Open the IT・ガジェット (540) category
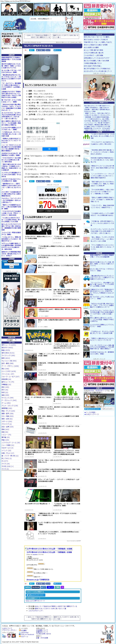Image resolution: width=116 pixels, height=644 pixels. pos(9,400)
